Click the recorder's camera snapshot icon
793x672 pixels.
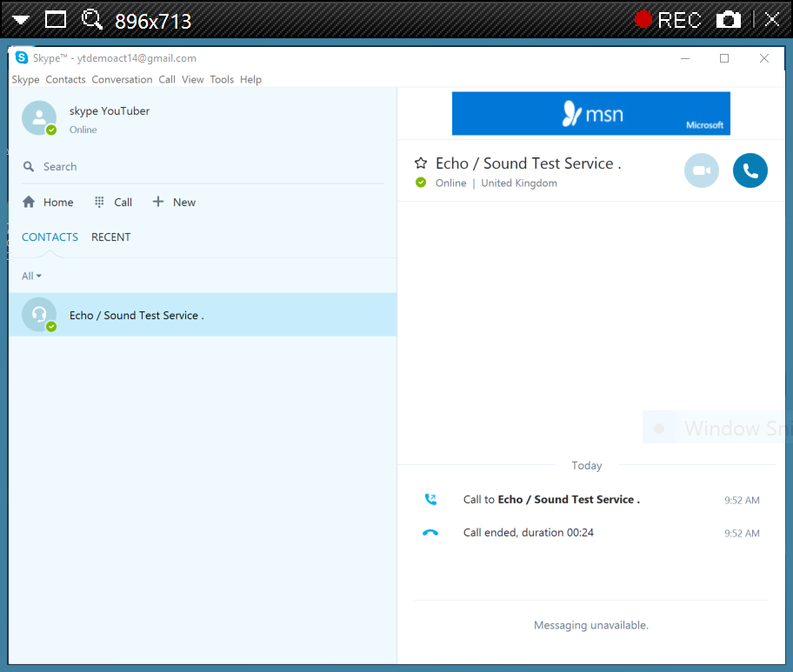[x=729, y=20]
